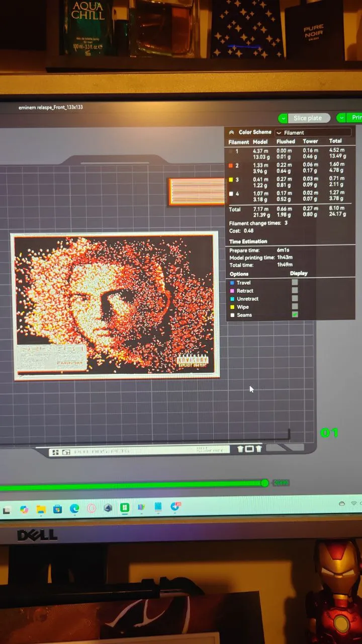Open the Color Scheme Filament dropdown
362x644 pixels.
coord(313,133)
